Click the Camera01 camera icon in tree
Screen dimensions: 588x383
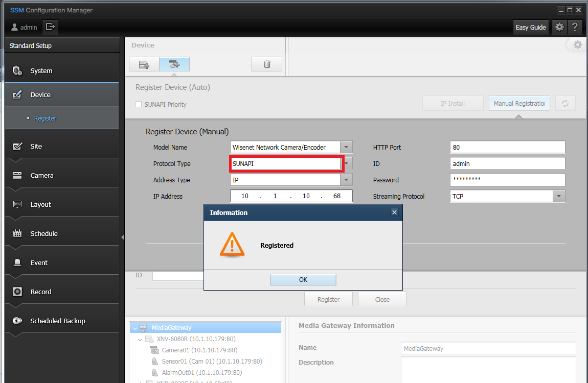click(x=154, y=350)
